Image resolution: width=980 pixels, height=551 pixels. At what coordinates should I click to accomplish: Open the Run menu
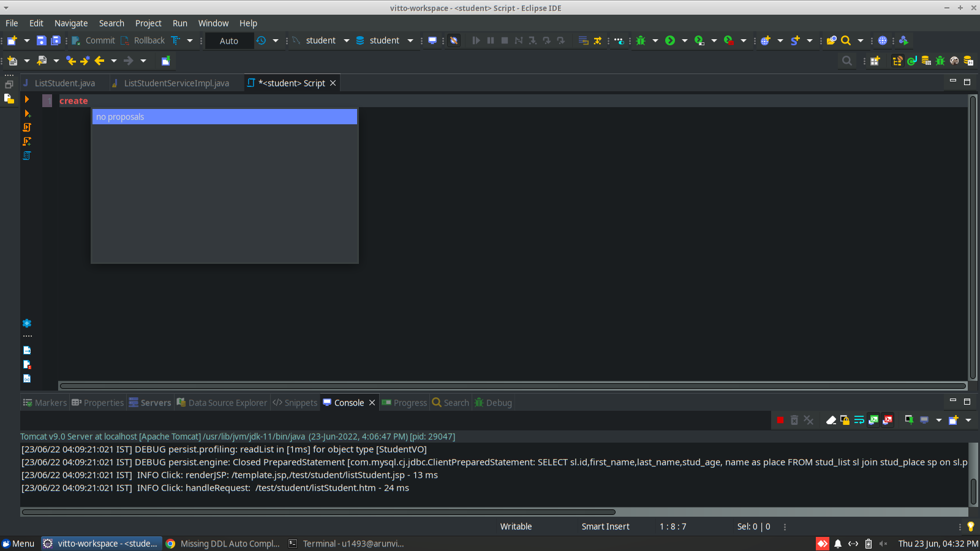tap(179, 23)
